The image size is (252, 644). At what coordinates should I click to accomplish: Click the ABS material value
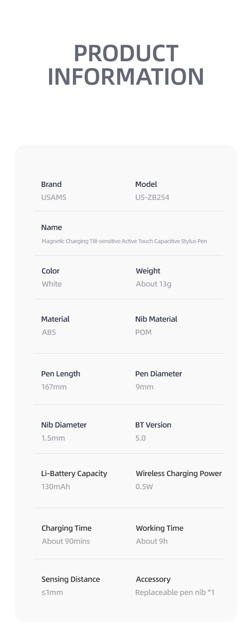[x=49, y=332]
